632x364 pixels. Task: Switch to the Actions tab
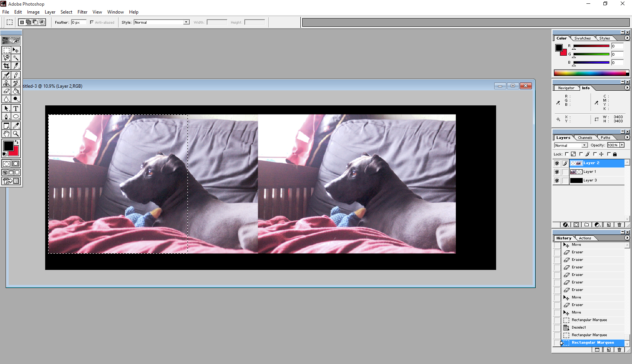(585, 238)
